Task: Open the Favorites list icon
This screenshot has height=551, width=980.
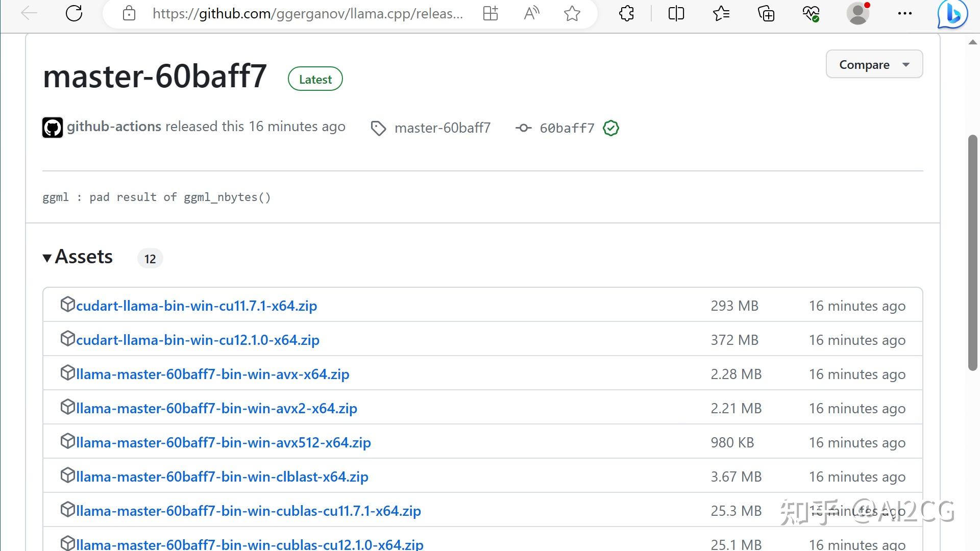Action: pos(721,14)
